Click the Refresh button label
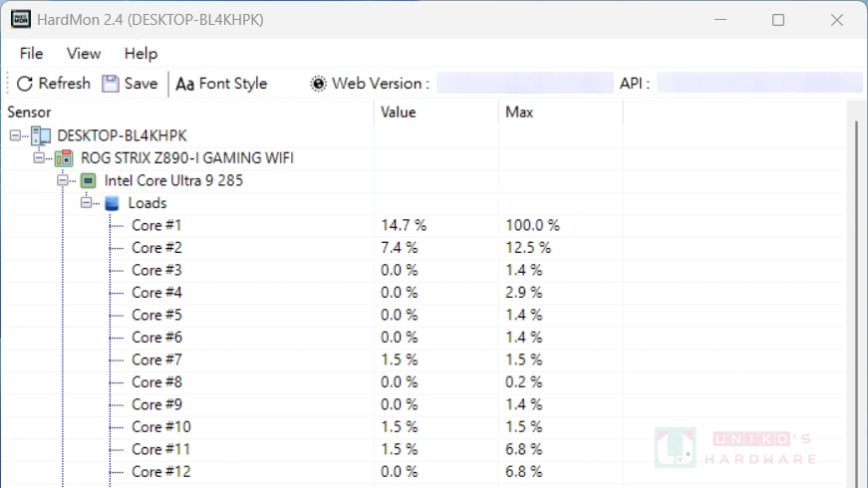 coord(64,84)
